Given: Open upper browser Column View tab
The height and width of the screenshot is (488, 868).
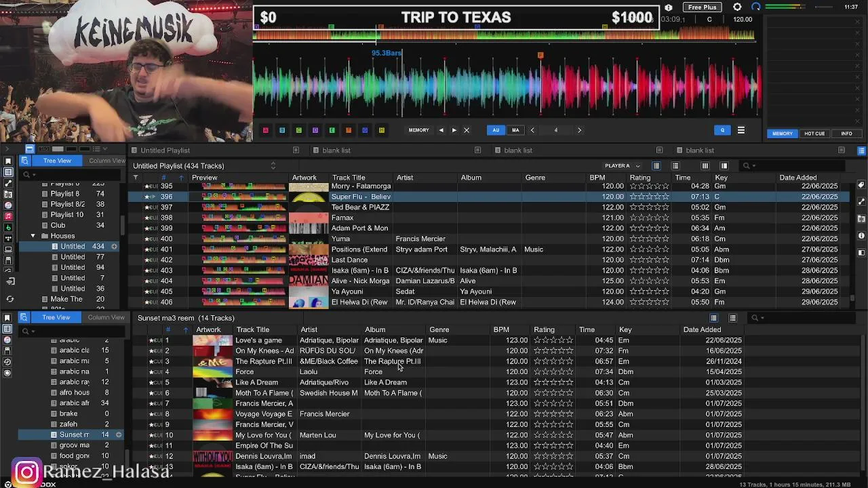Looking at the screenshot, I should [x=106, y=161].
